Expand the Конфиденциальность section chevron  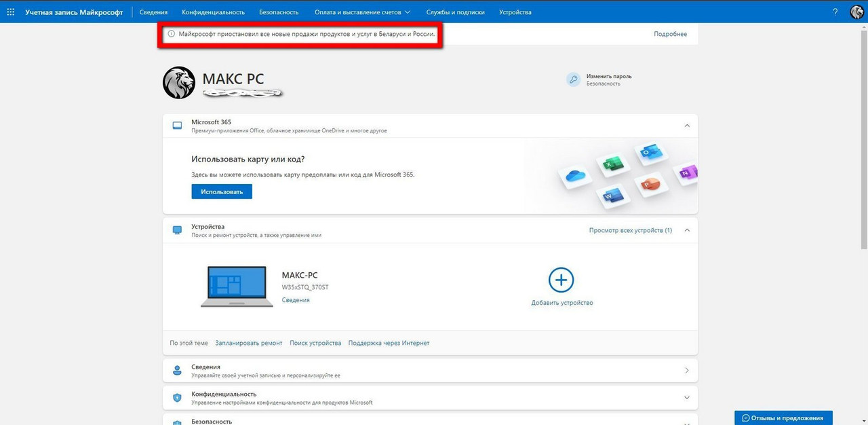pos(687,397)
